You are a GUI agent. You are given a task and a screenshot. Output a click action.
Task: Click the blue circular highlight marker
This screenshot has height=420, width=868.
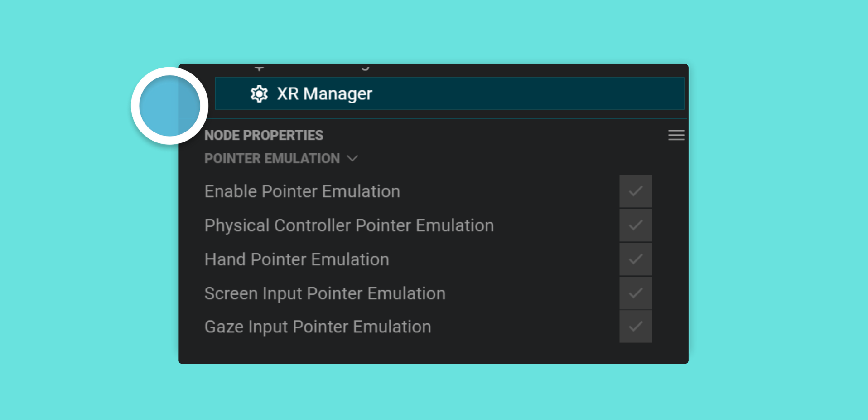[169, 106]
